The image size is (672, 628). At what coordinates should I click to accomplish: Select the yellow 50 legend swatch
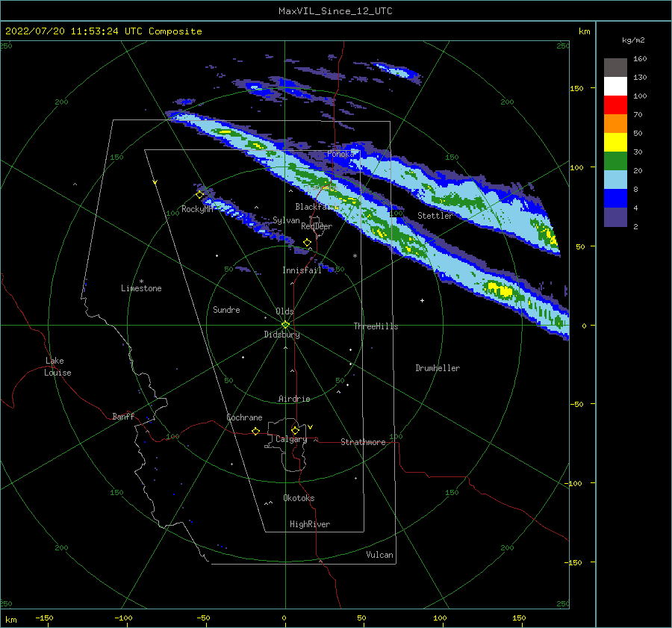615,143
